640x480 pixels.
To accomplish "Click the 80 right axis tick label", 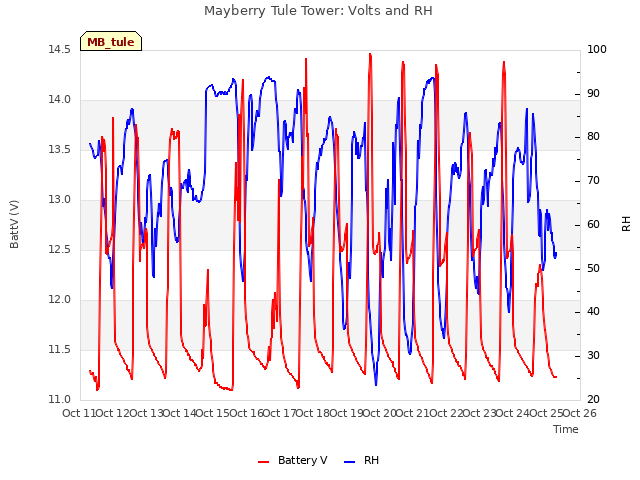I will pos(593,137).
